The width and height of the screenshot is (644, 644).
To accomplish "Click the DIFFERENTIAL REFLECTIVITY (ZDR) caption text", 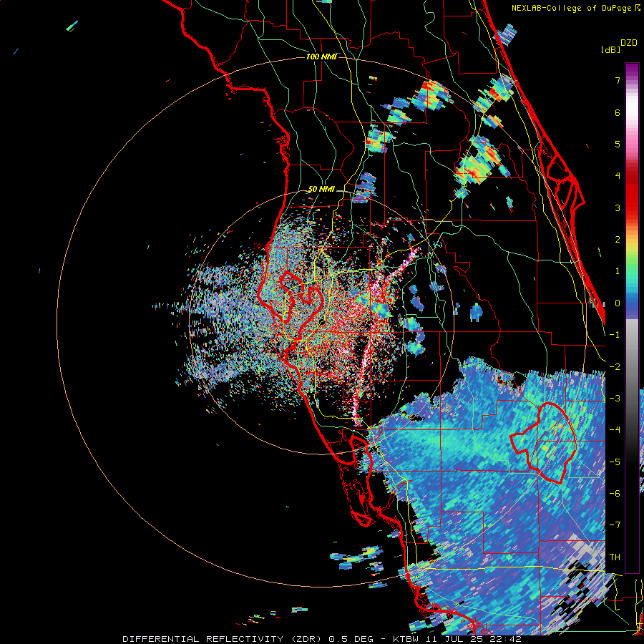I will pyautogui.click(x=222, y=639).
